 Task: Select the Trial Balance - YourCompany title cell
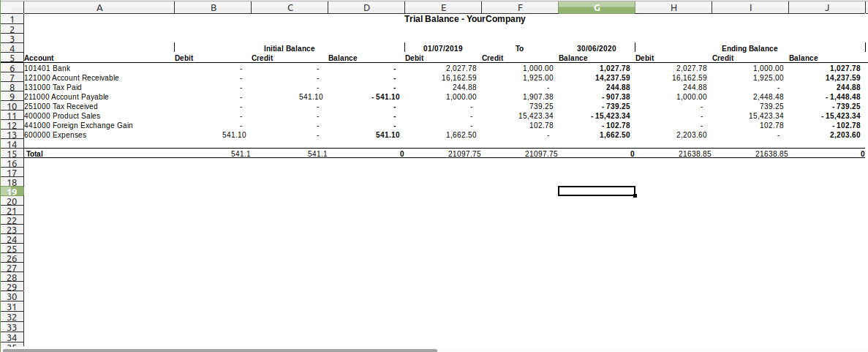(464, 19)
